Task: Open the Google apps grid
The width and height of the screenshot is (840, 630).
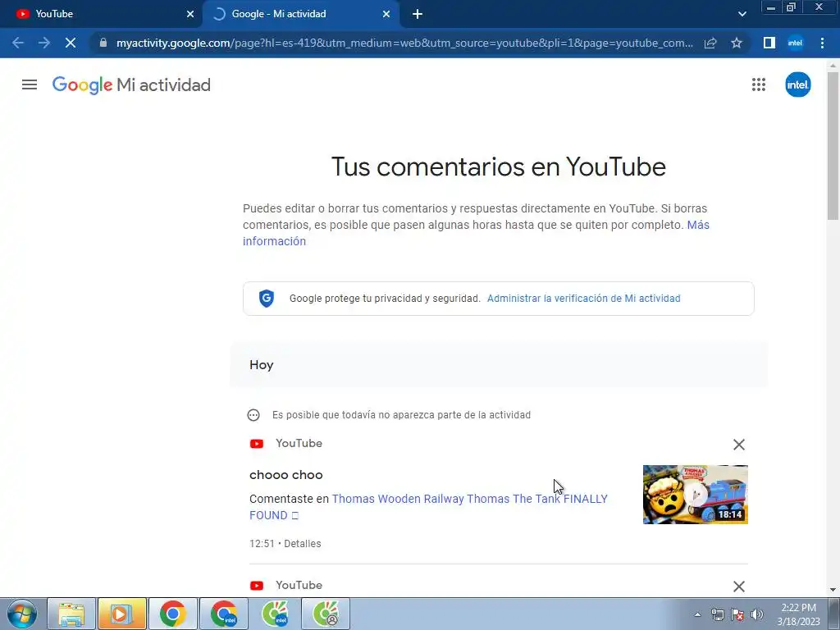Action: coord(758,84)
